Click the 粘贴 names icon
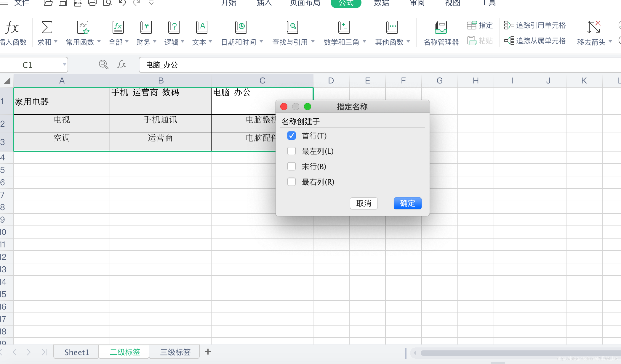The height and width of the screenshot is (364, 621). click(x=472, y=41)
